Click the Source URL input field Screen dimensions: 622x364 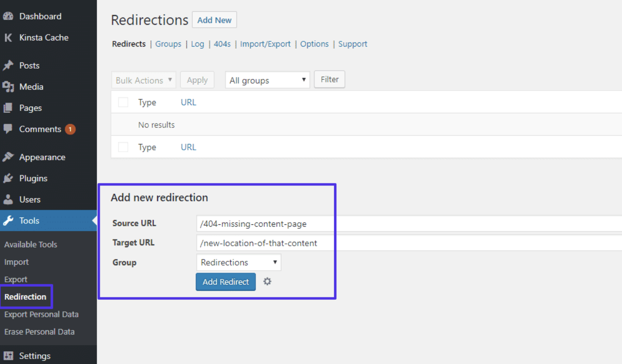[409, 224]
